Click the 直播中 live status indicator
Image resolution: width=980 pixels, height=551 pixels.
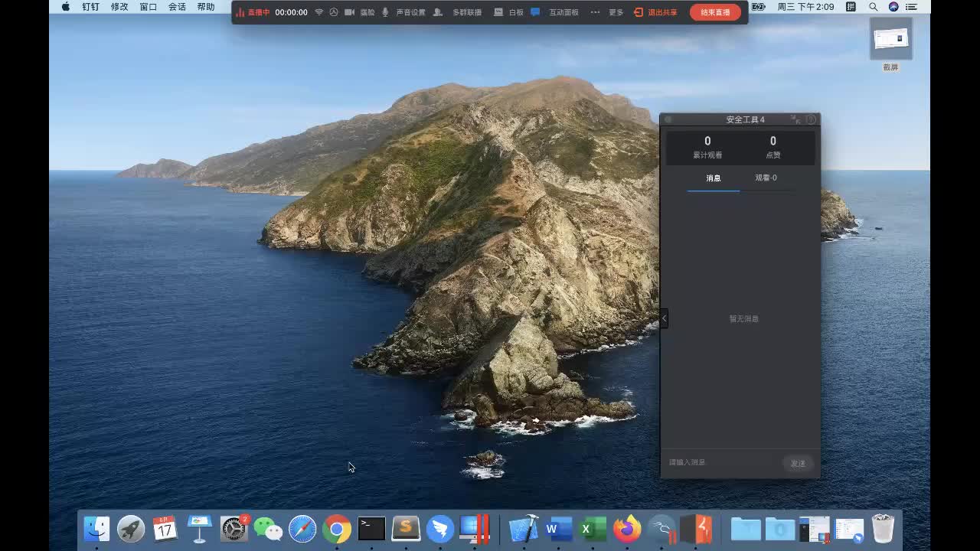pos(253,12)
